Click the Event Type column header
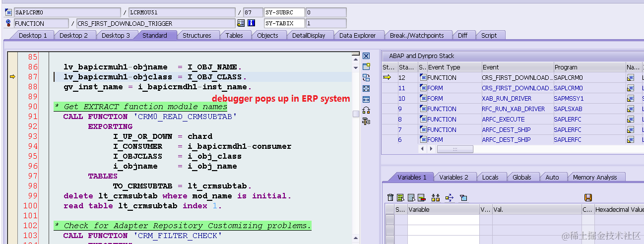 (454, 67)
